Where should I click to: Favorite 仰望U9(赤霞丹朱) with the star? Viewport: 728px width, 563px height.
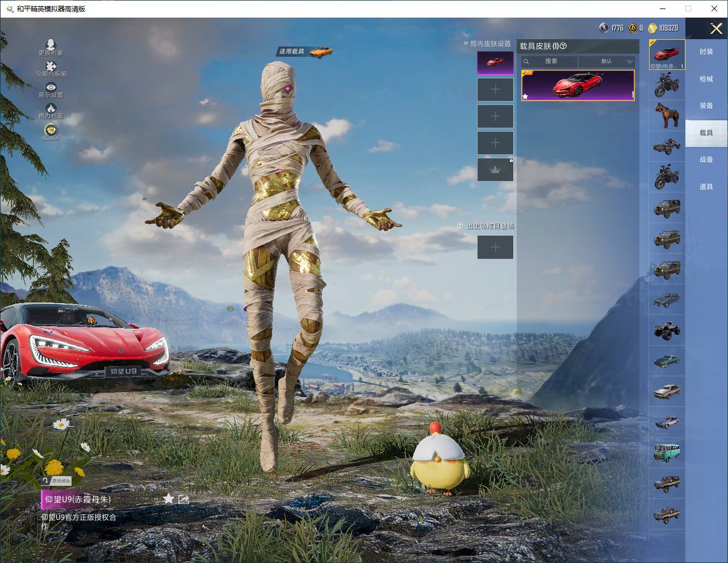tap(169, 499)
